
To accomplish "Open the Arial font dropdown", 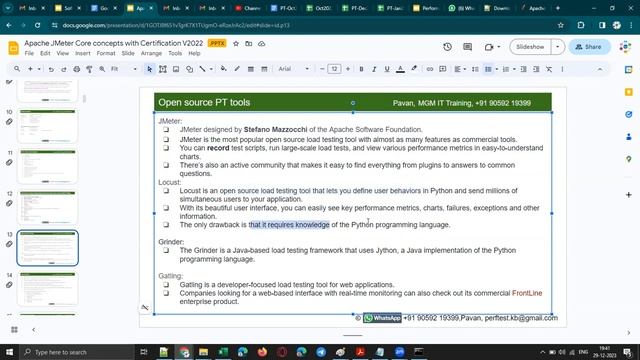I will click(x=293, y=69).
